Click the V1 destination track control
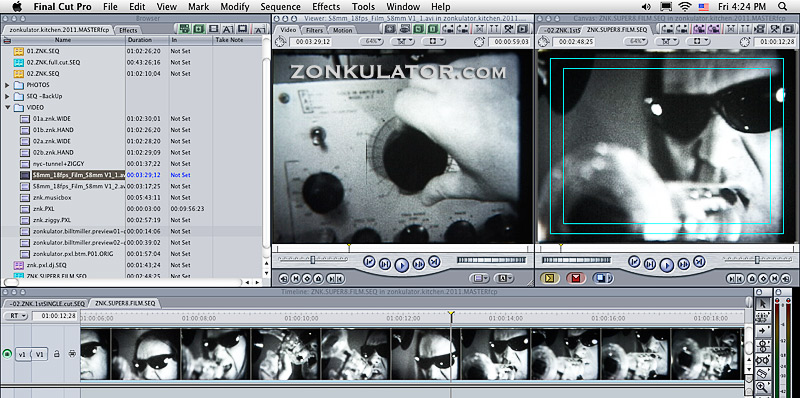The image size is (800, 398). [x=39, y=354]
